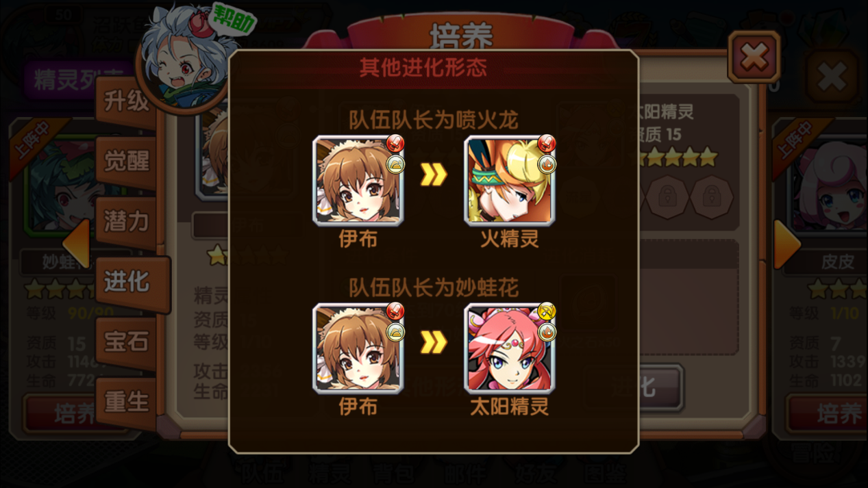Show previous sprite with left arrow
The image size is (868, 488).
(x=76, y=244)
